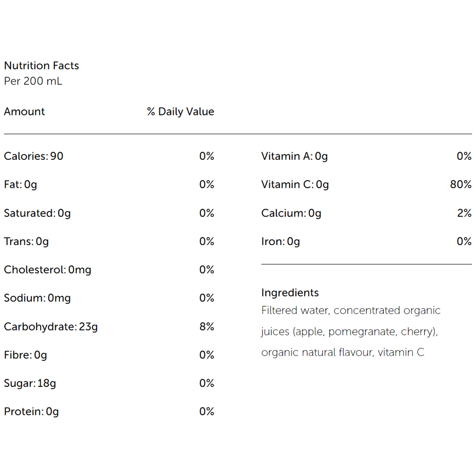Click the Ingredients heading

[290, 292]
